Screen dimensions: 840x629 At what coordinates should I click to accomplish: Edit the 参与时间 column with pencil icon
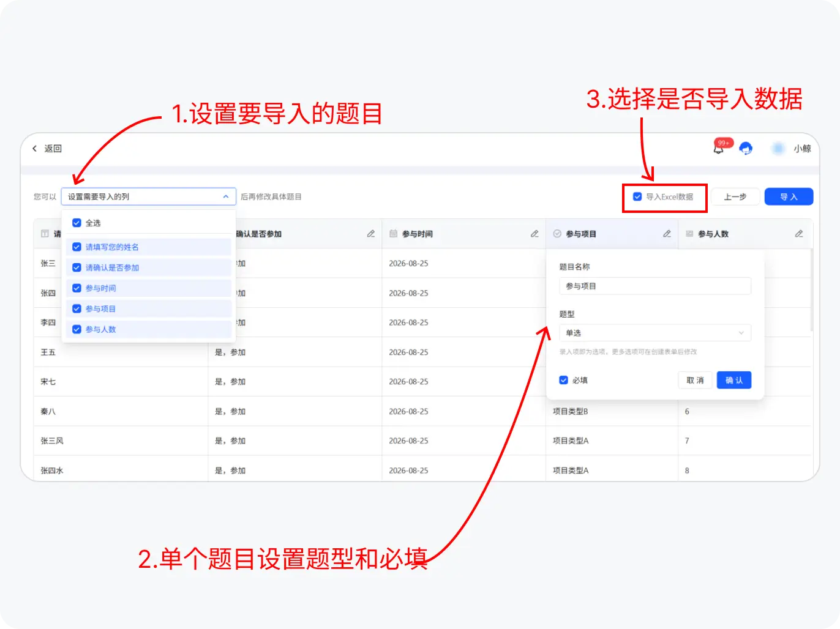tap(534, 234)
